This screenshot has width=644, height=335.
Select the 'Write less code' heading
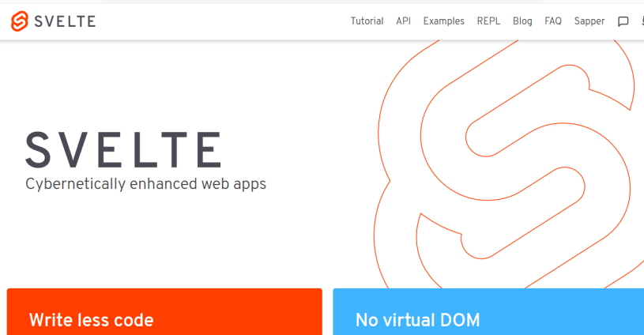pyautogui.click(x=91, y=320)
